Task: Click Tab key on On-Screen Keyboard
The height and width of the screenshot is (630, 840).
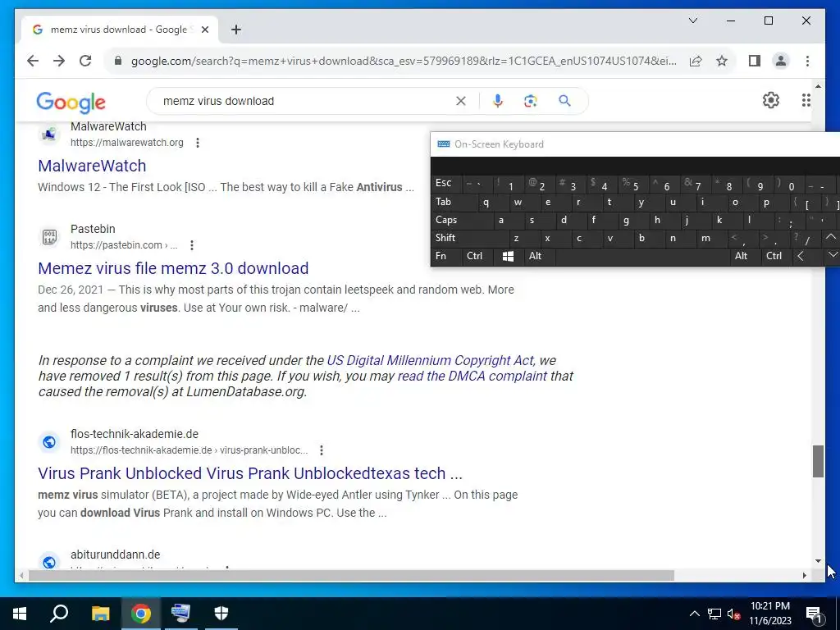Action: point(454,202)
